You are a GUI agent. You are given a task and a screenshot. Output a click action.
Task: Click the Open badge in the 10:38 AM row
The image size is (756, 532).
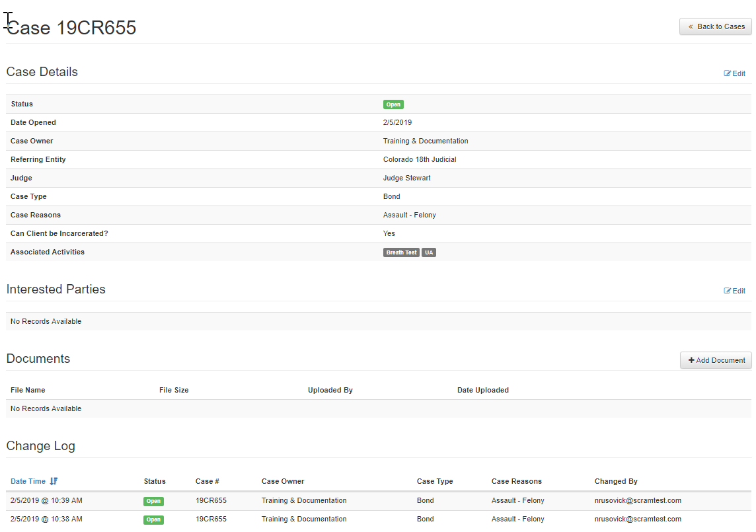click(153, 519)
